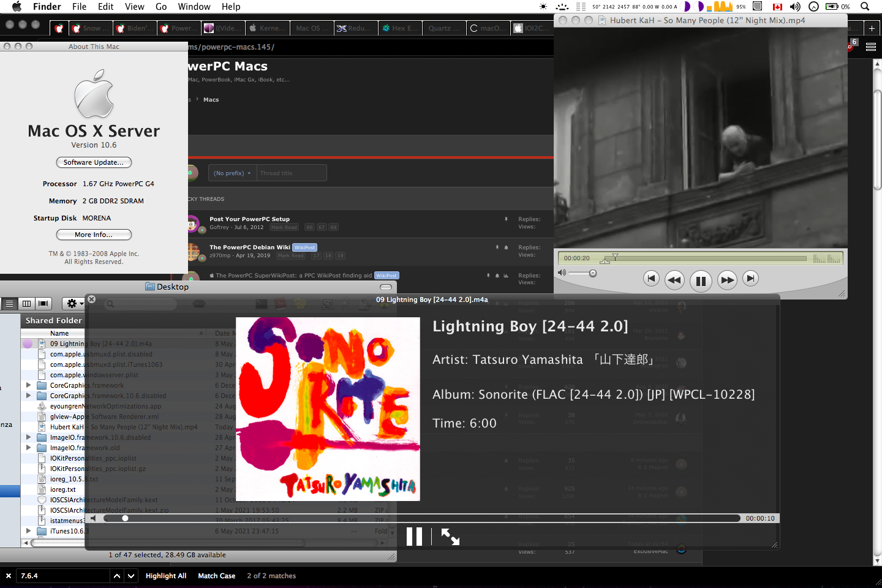Click the Macs breadcrumb link
The width and height of the screenshot is (882, 588).
point(211,100)
